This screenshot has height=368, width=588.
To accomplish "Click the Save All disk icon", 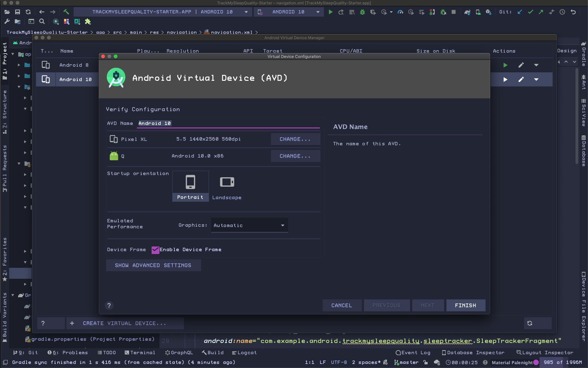I will [x=18, y=12].
